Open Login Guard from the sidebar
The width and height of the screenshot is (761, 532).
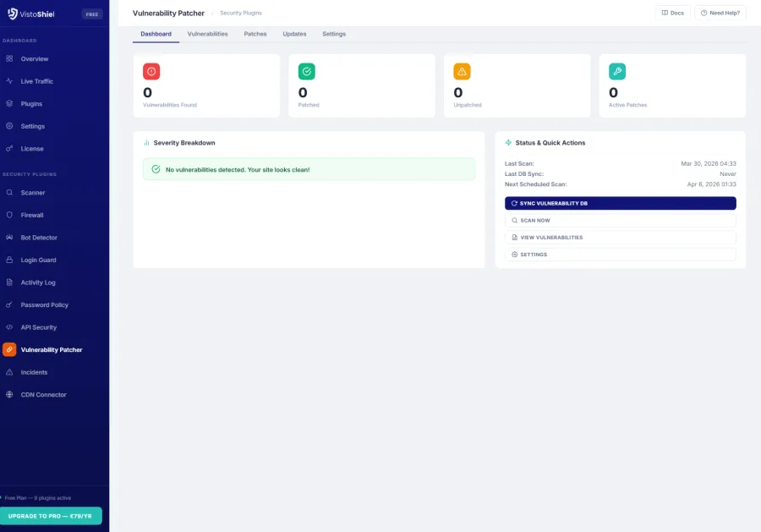(x=39, y=260)
